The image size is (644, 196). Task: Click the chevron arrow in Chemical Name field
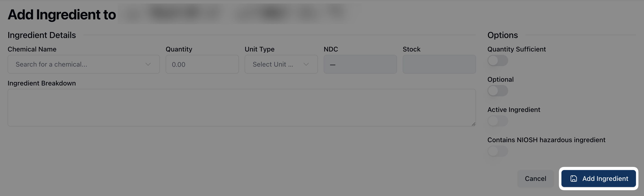[x=148, y=64]
